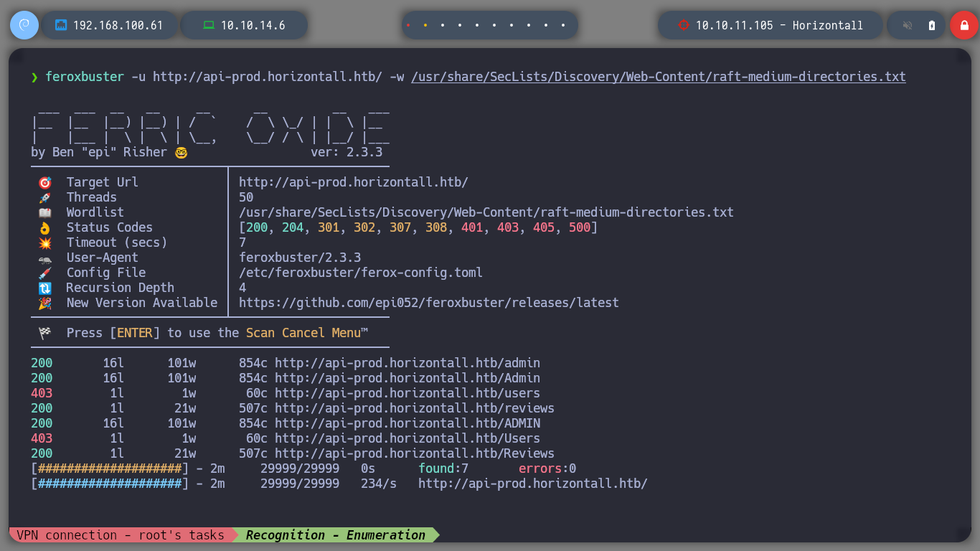980x551 pixels.
Task: Click the status code 200 in list
Action: pos(257,227)
